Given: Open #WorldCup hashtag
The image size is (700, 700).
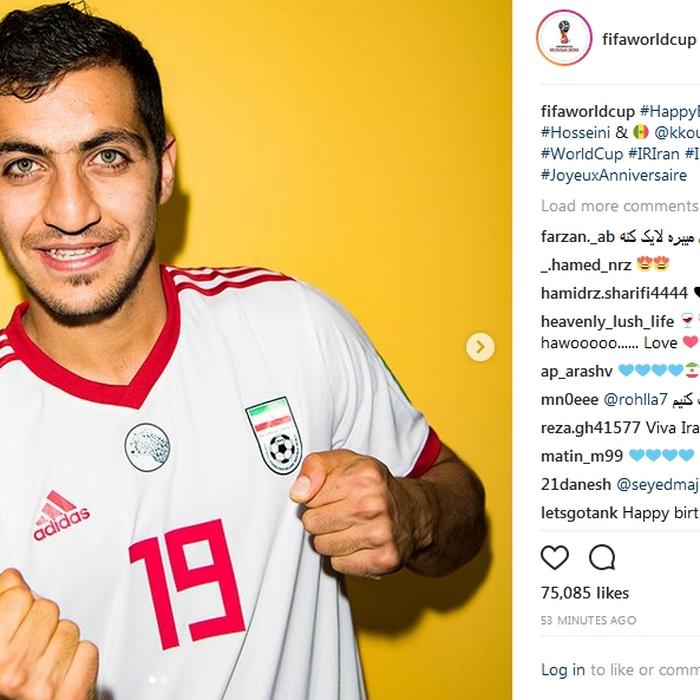Looking at the screenshot, I should click(582, 154).
